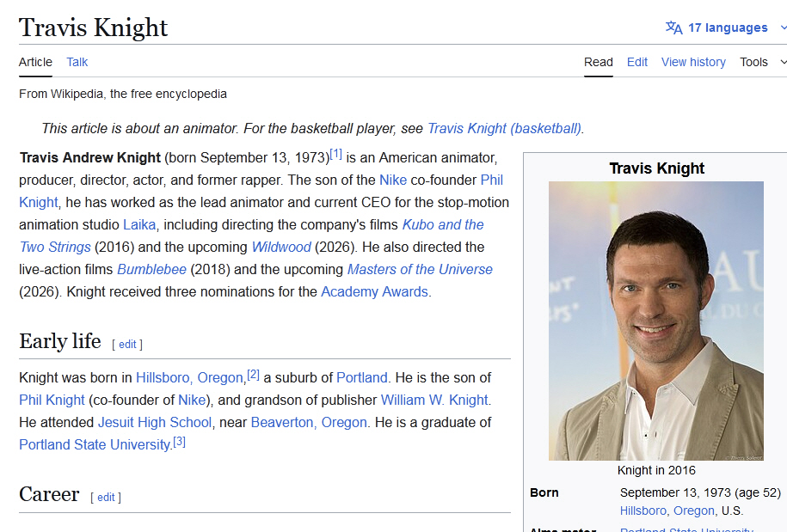Image resolution: width=787 pixels, height=532 pixels.
Task: Open Oregon link in the infobox
Action: tap(693, 511)
